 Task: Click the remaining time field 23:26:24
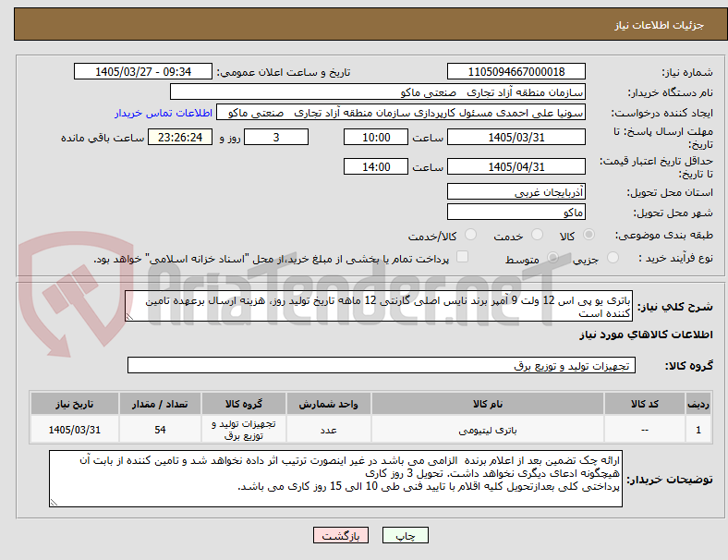coord(180,137)
